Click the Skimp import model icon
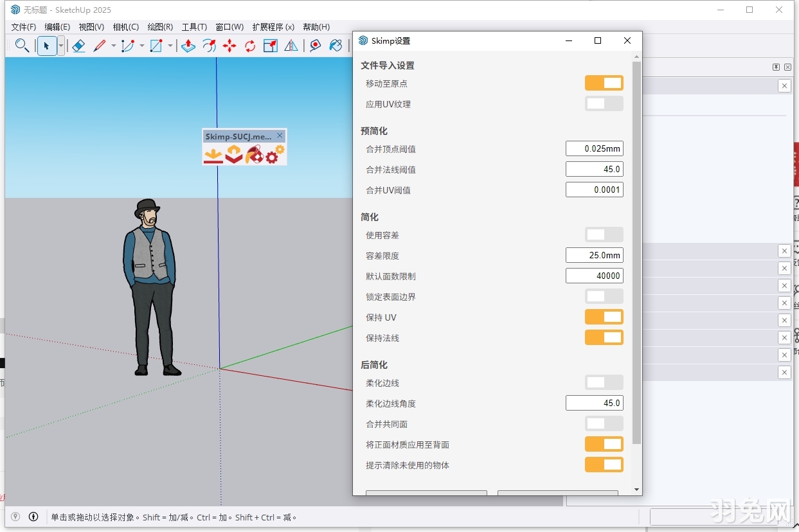 [x=213, y=154]
